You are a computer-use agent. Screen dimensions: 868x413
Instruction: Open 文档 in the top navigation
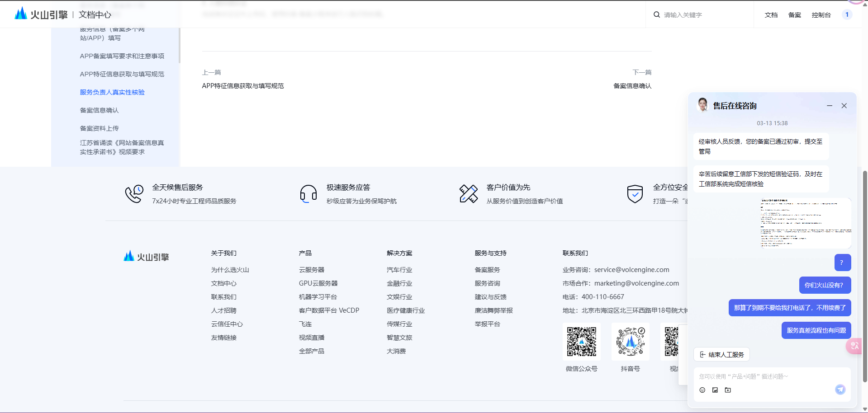pos(771,14)
